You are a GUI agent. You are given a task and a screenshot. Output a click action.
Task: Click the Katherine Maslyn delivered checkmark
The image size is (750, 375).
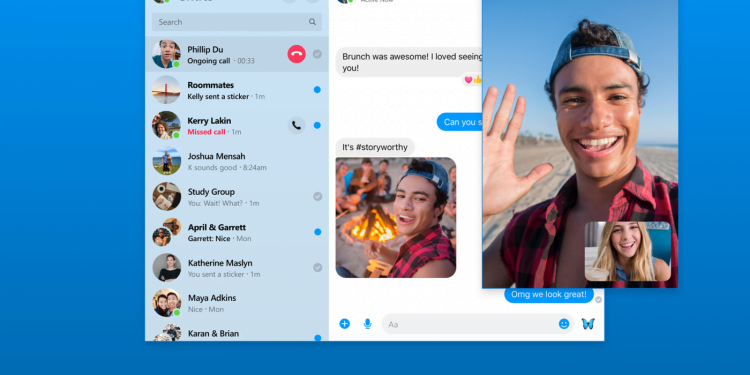coord(318,267)
